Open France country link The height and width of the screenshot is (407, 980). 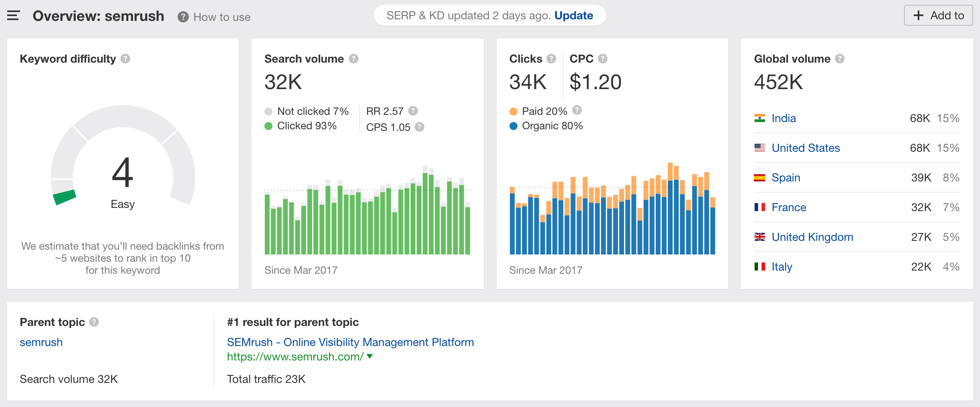click(789, 207)
